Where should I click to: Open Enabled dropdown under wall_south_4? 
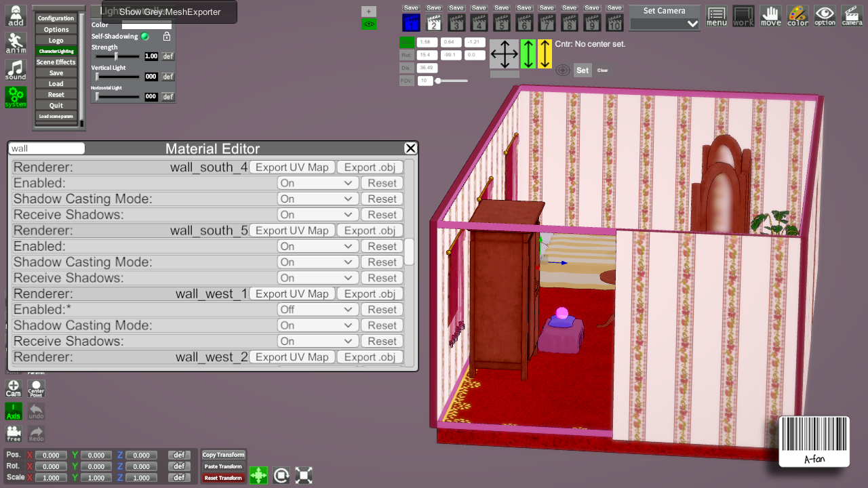(318, 183)
